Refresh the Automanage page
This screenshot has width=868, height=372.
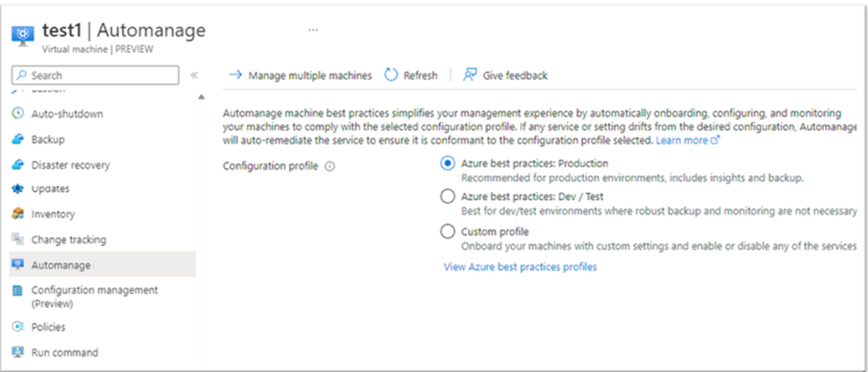coord(411,76)
